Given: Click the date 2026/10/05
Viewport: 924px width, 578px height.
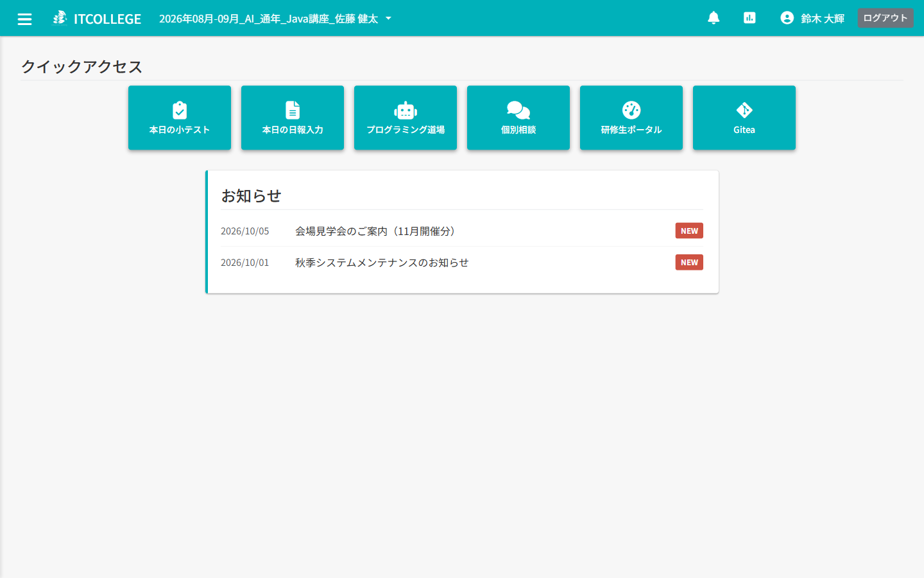Looking at the screenshot, I should (245, 231).
